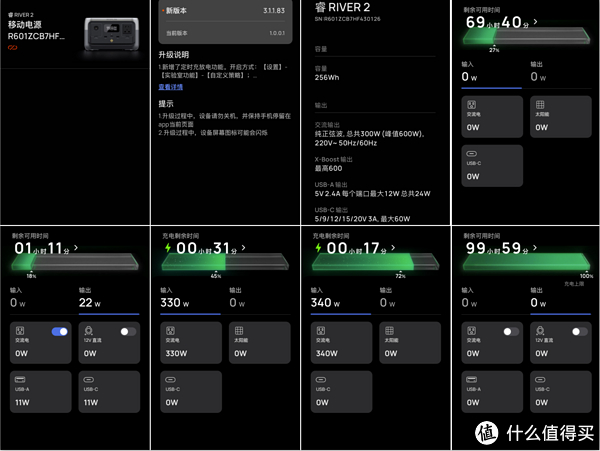This screenshot has width=600, height=451.
Task: Tap the 256Wh capacity value
Action: (327, 77)
